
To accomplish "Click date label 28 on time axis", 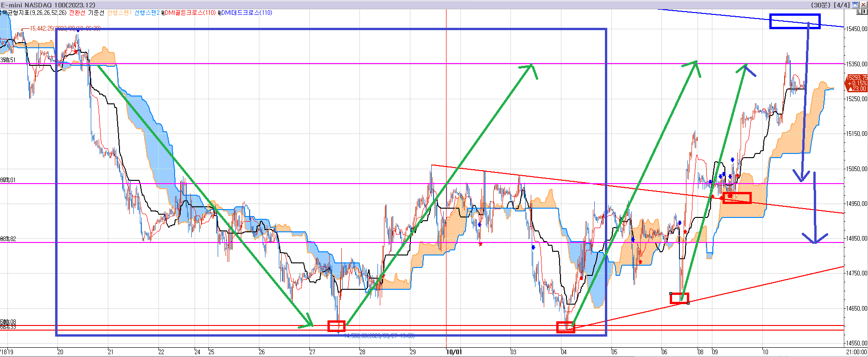I will [362, 352].
